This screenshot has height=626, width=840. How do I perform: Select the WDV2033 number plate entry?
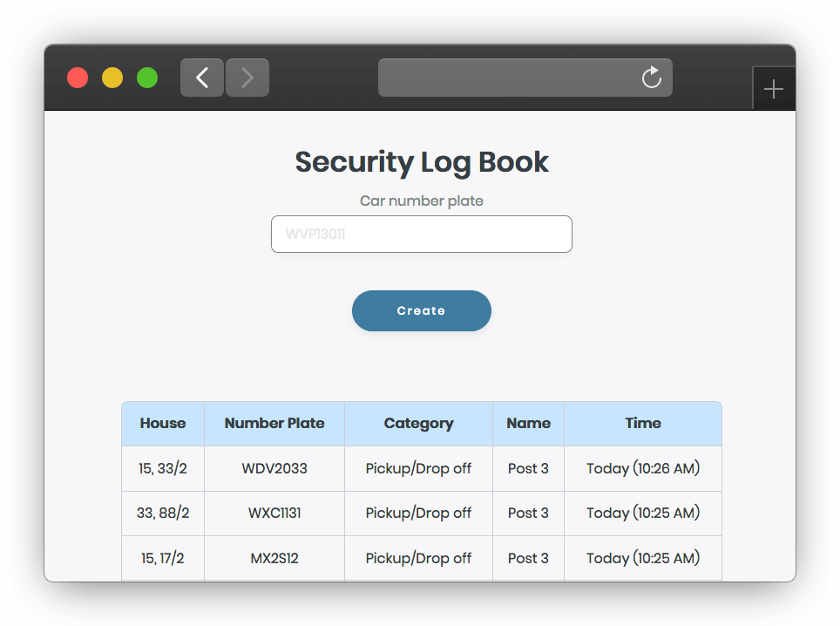[x=274, y=468]
